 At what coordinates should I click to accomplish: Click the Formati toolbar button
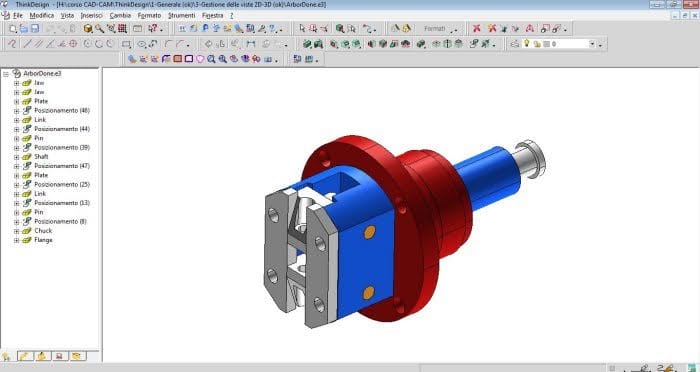click(x=434, y=29)
